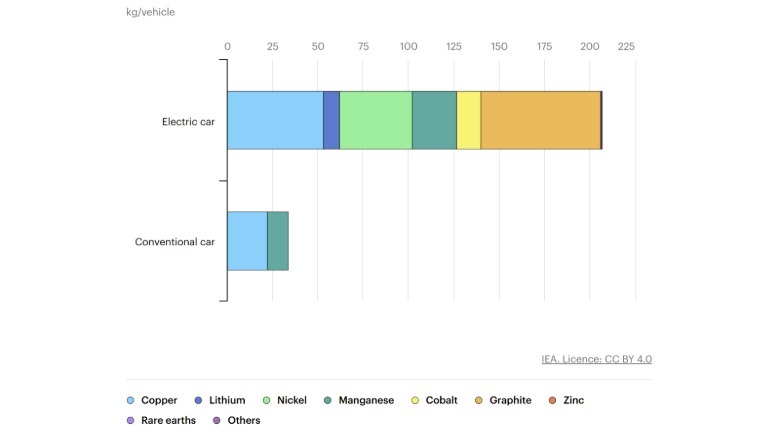Click the Electric car copper bar segment
Viewport: 780px width, 438px height.
[x=274, y=120]
